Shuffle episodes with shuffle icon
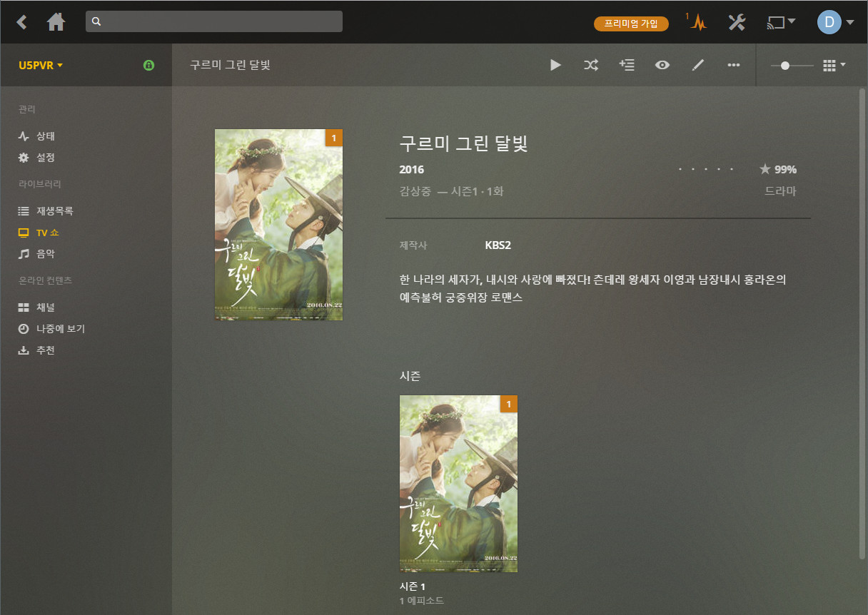This screenshot has width=868, height=615. click(x=591, y=65)
